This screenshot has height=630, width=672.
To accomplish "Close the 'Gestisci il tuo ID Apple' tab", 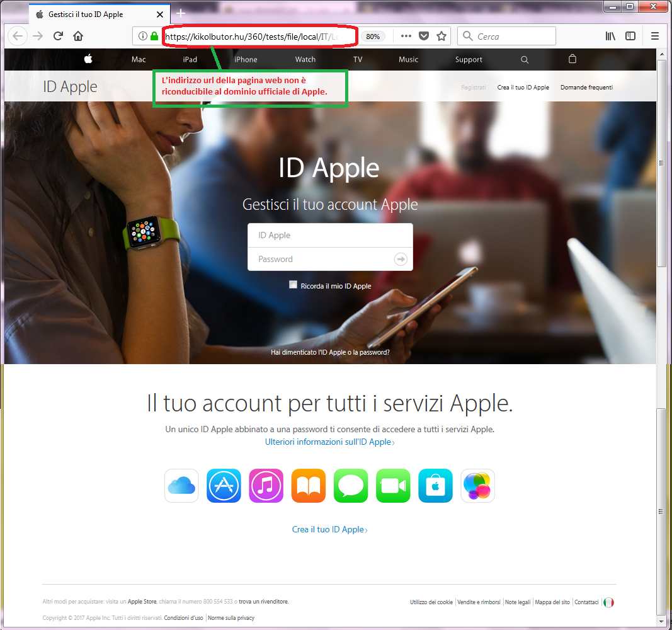I will 160,14.
